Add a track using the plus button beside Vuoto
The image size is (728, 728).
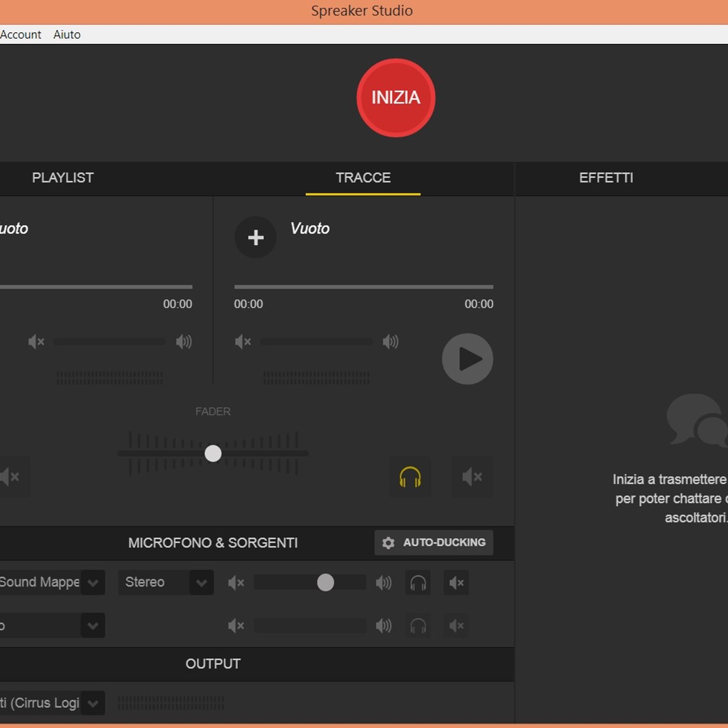pos(255,238)
